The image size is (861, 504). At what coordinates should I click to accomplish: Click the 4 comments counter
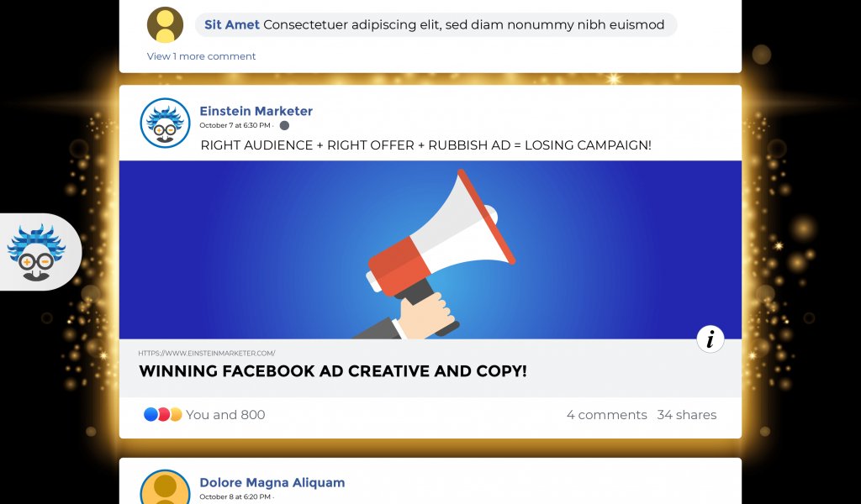(607, 414)
